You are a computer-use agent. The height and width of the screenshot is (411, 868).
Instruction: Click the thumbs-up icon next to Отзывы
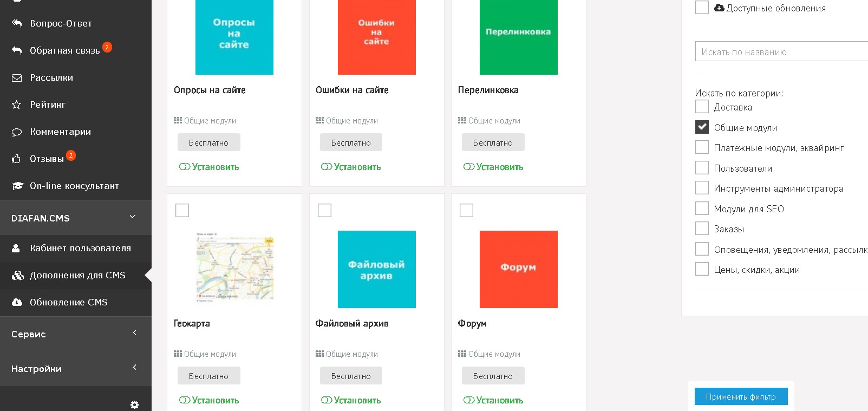17,159
